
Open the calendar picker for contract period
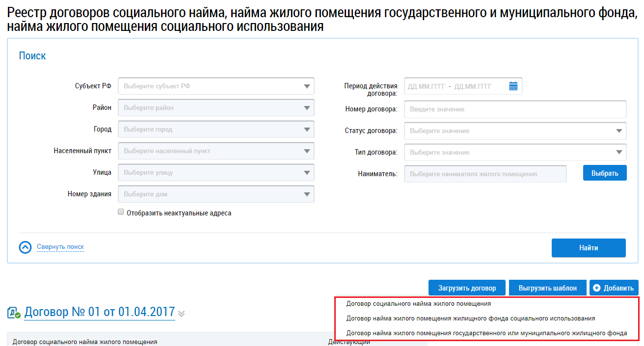tap(513, 86)
